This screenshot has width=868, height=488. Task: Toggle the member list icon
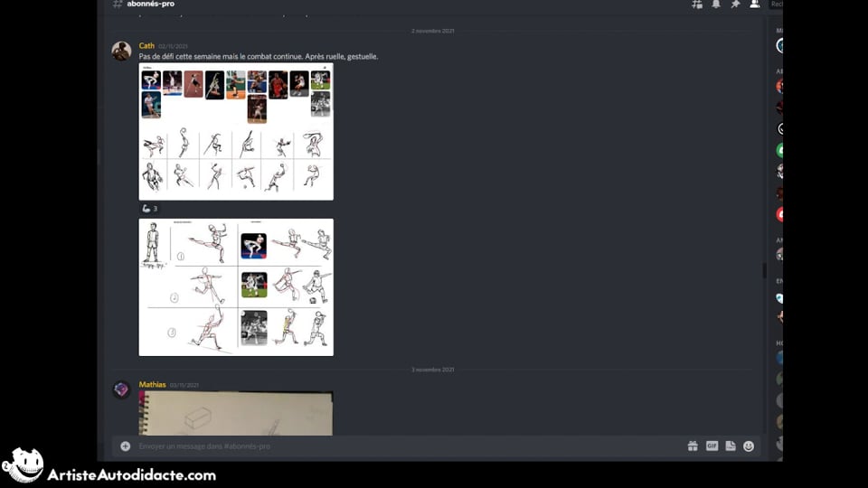pos(754,4)
